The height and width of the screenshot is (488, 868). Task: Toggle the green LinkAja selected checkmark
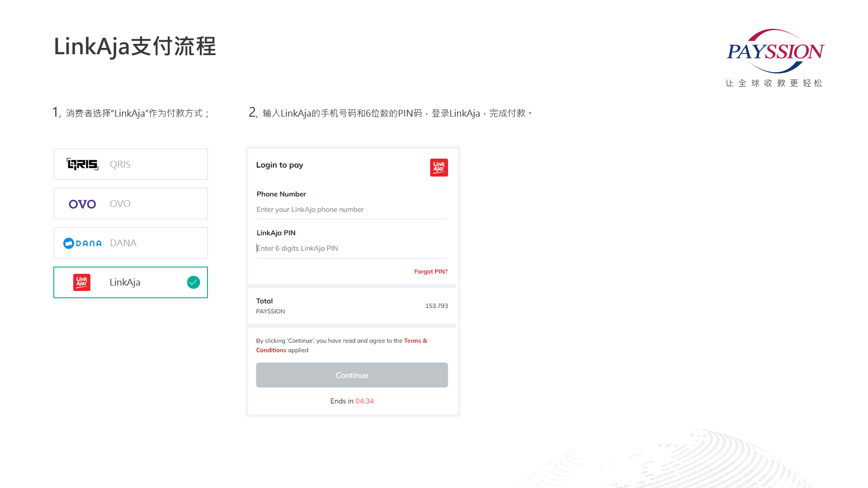pos(193,282)
